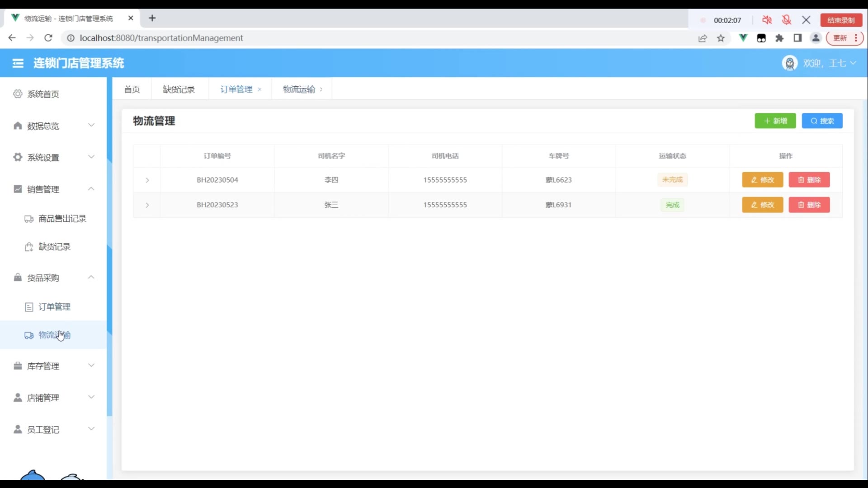
Task: Click the user avatar icon
Action: tap(789, 63)
